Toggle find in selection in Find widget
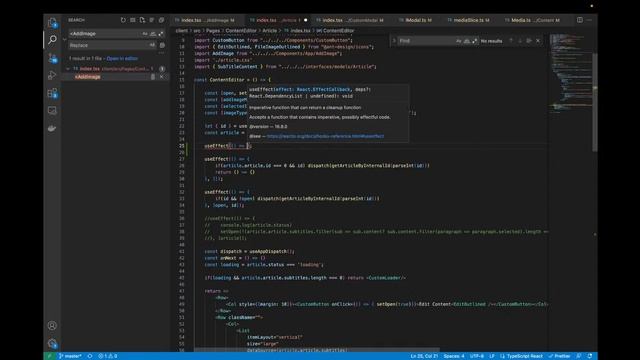Viewport: 640px width, 360px height. 529,41
